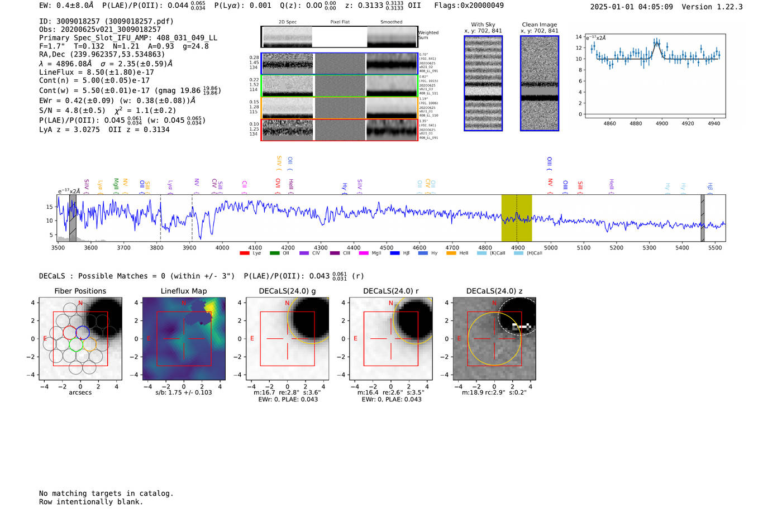Click the With Sky cutout image
Viewport: 782px width, 532px height.
[483, 83]
